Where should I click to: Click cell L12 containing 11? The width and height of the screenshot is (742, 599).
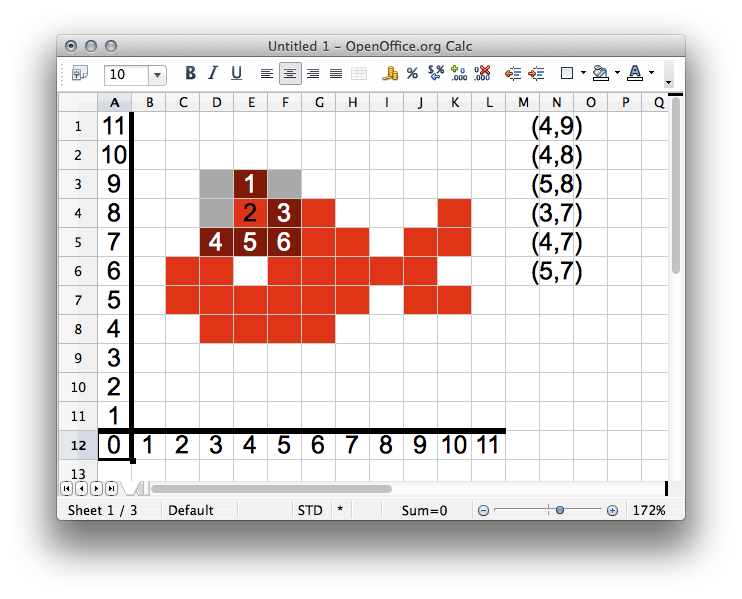[488, 445]
